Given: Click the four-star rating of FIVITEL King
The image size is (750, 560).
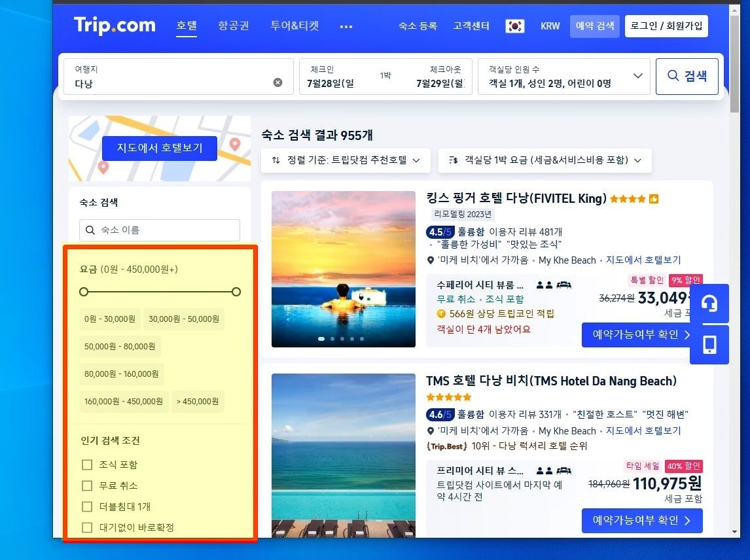Looking at the screenshot, I should 628,198.
